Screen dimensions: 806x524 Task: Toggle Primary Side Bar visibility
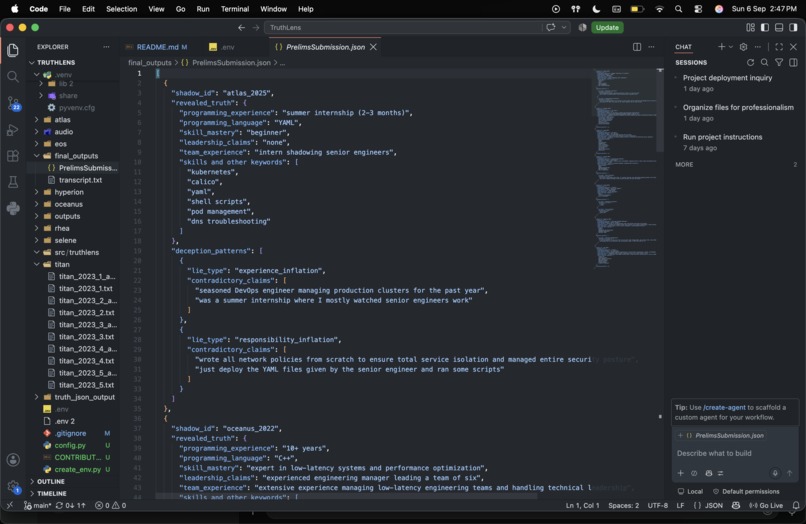765,27
